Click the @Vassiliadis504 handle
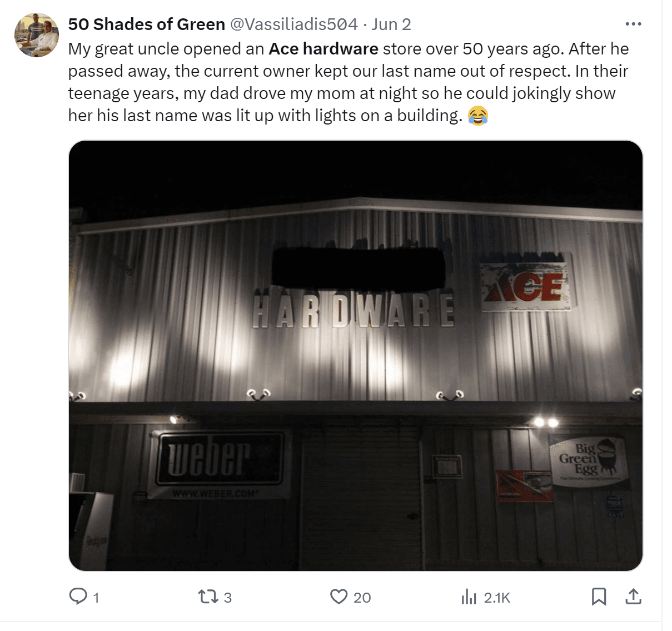This screenshot has width=672, height=631. click(x=293, y=24)
